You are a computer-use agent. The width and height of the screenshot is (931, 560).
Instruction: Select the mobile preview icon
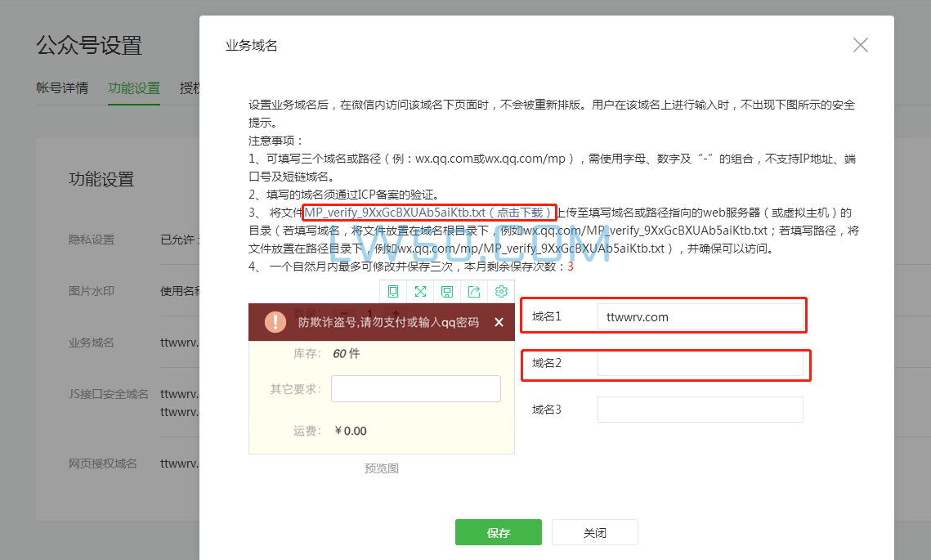[393, 291]
